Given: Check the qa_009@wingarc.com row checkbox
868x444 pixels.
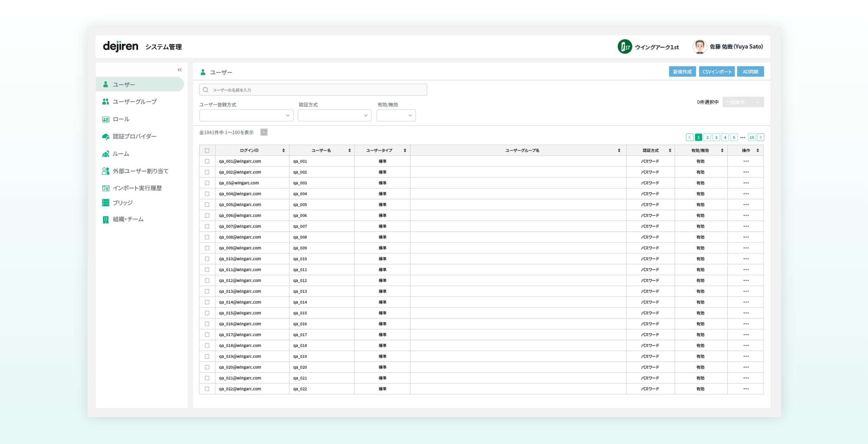Looking at the screenshot, I should tap(207, 248).
